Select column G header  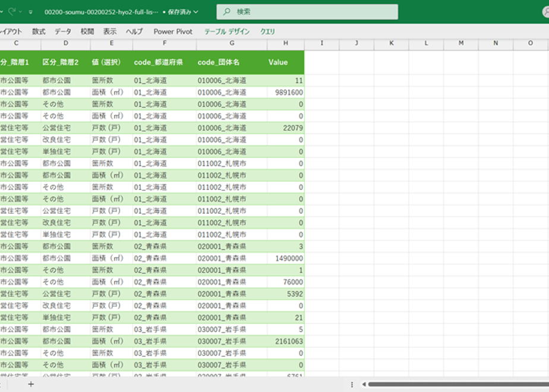tap(232, 43)
